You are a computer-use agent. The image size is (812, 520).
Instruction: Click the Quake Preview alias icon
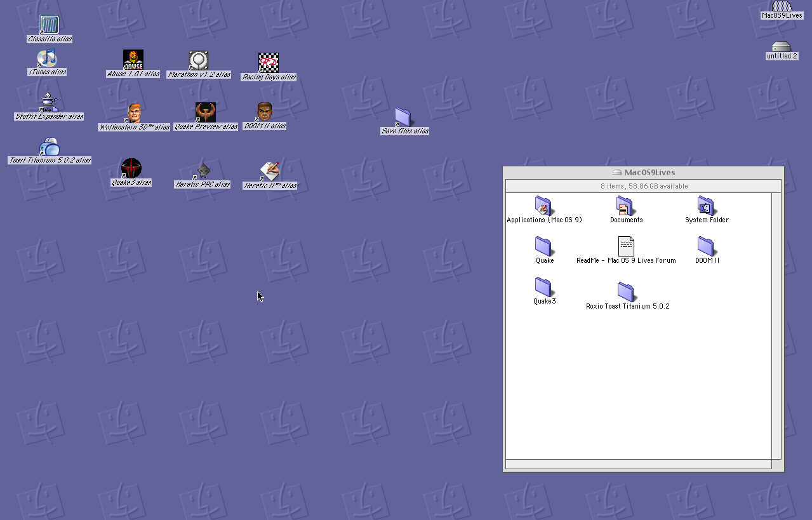point(205,112)
